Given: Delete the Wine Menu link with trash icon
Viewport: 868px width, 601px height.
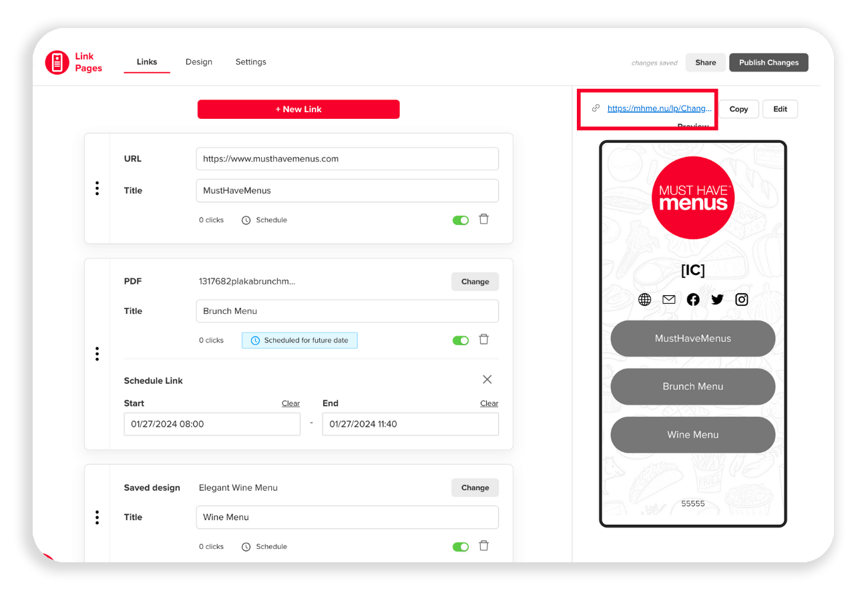Looking at the screenshot, I should click(x=484, y=546).
